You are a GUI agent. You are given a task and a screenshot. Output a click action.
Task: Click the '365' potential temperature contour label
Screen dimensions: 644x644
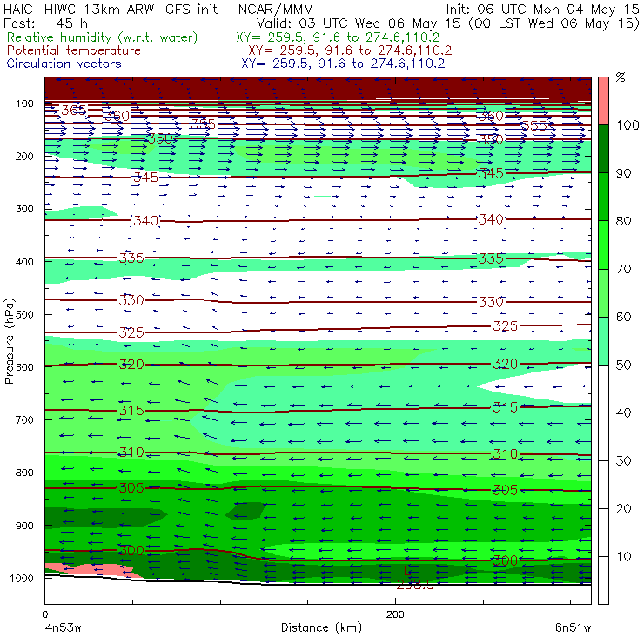click(74, 110)
